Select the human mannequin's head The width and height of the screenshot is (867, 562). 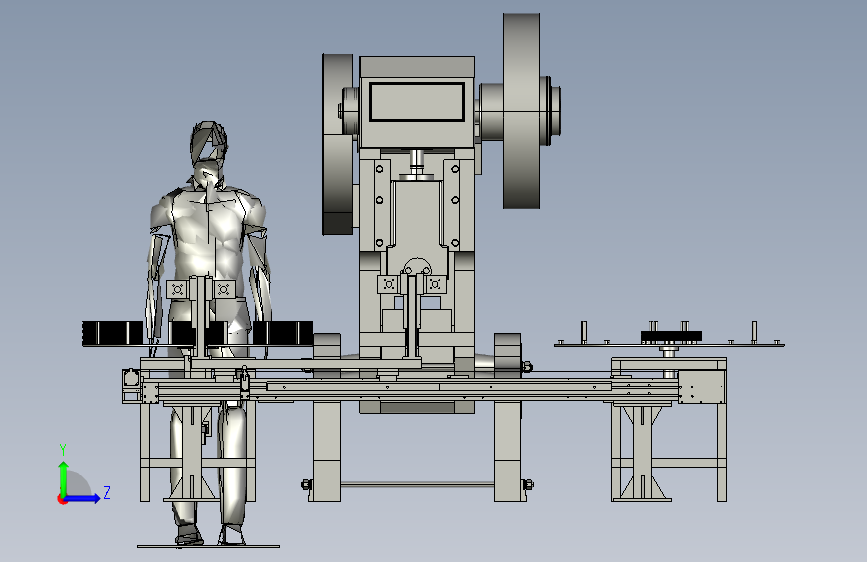point(208,145)
